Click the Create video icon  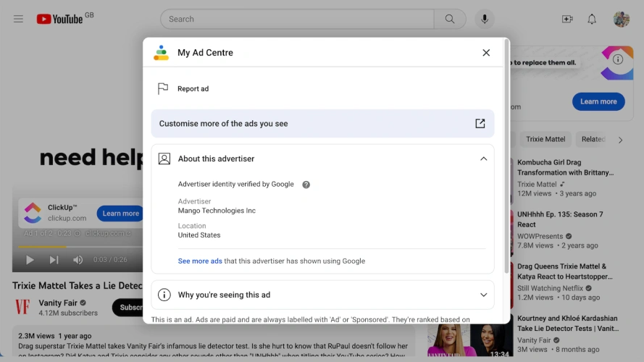pyautogui.click(x=566, y=19)
